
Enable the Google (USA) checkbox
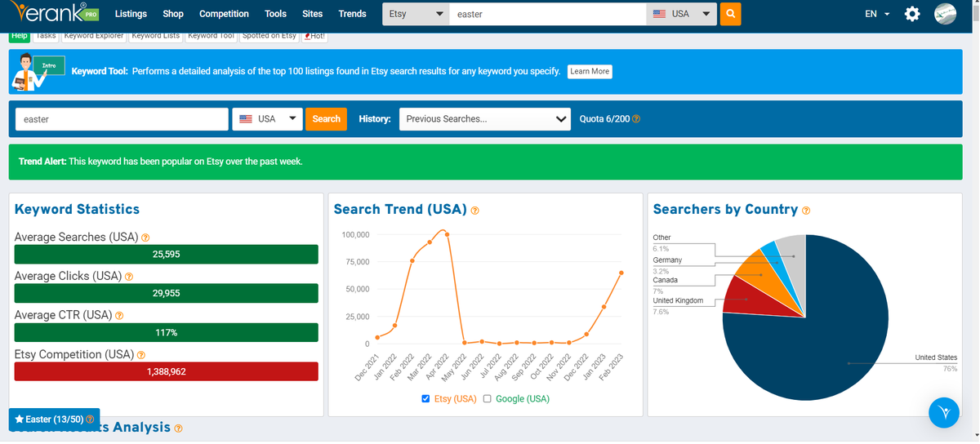(488, 398)
